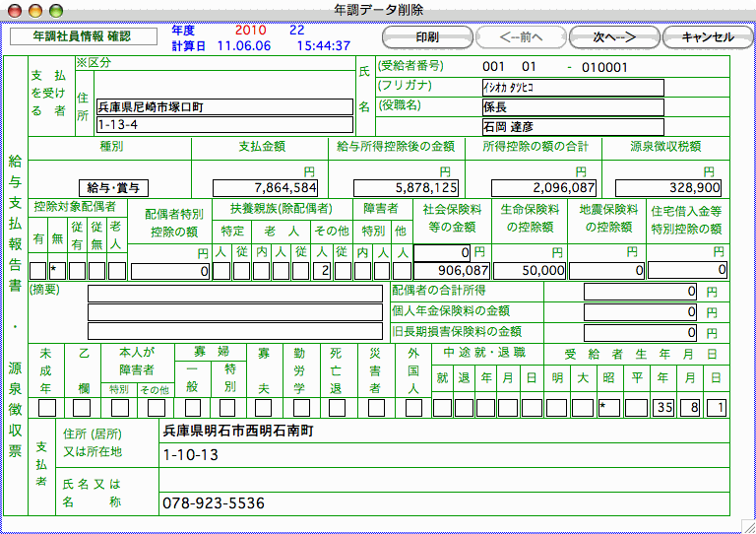Close the window with red button
Viewport: 756px width, 534px height.
[14, 9]
